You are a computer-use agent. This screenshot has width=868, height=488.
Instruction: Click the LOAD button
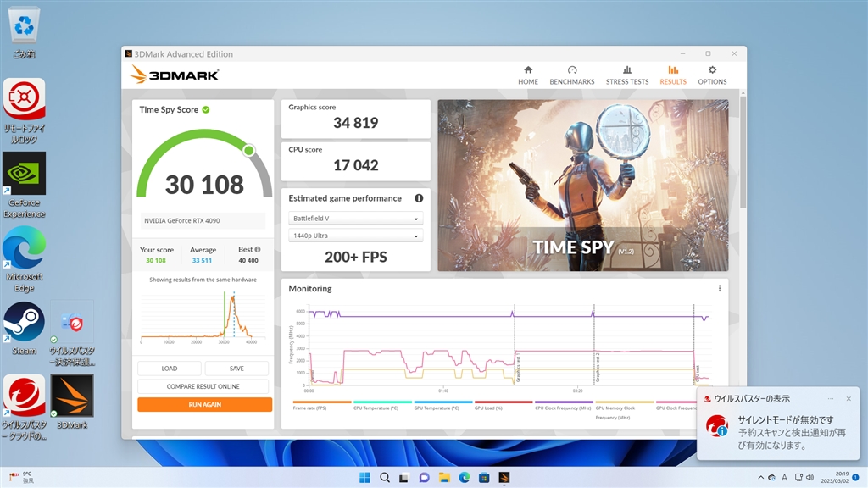[x=170, y=369]
